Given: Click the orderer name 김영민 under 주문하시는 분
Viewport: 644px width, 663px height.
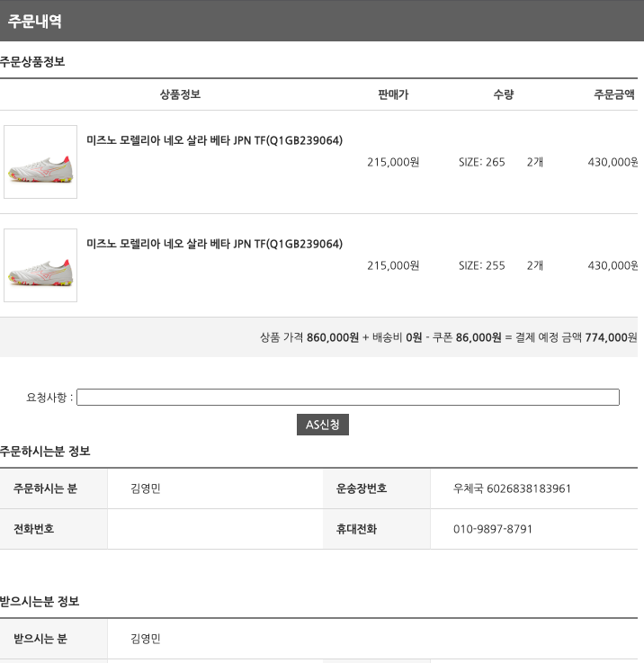Looking at the screenshot, I should (146, 488).
